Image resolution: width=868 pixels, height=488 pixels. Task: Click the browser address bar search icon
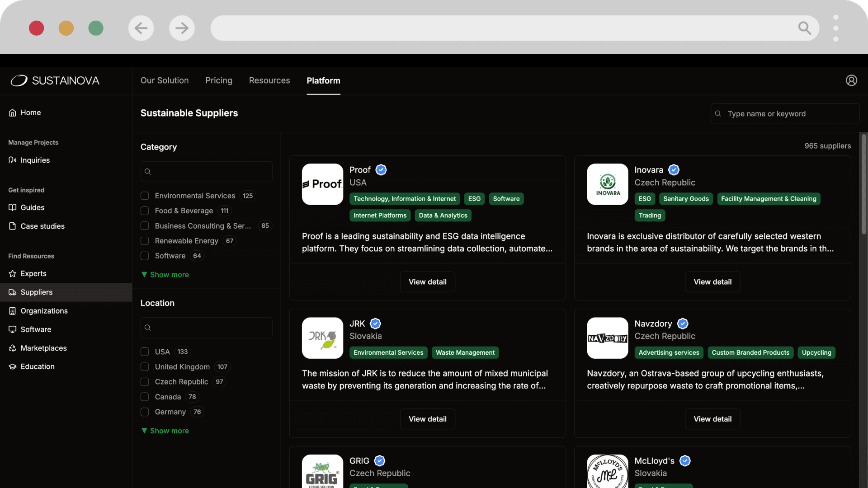(x=804, y=28)
